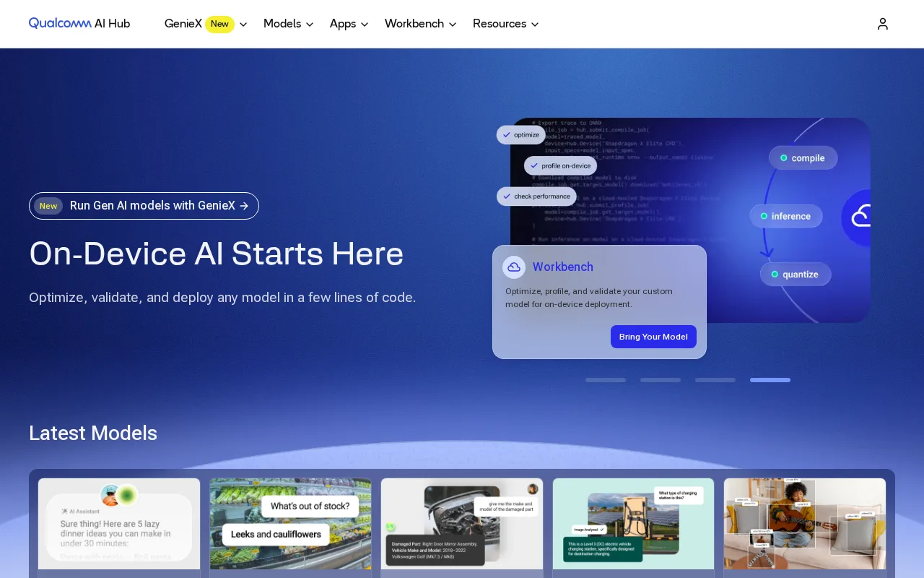Viewport: 924px width, 578px height.
Task: Click the cloud icon beside the Workbench title
Action: [x=514, y=267]
